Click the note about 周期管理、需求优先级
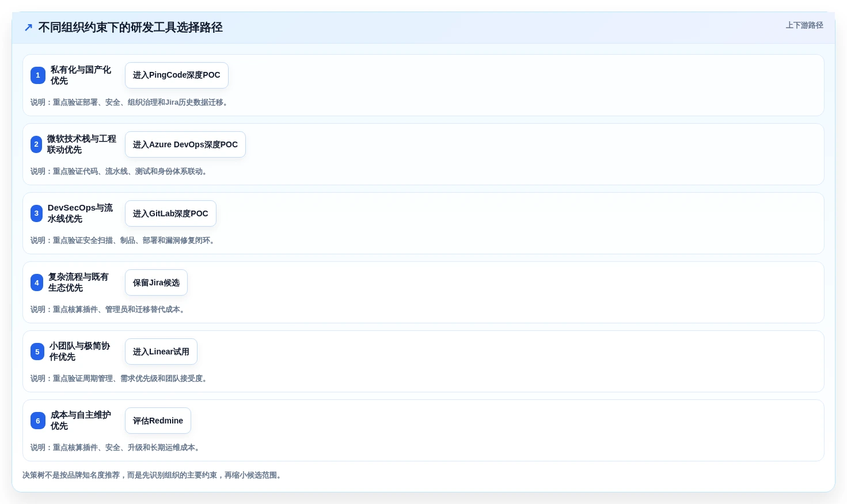 tap(120, 379)
